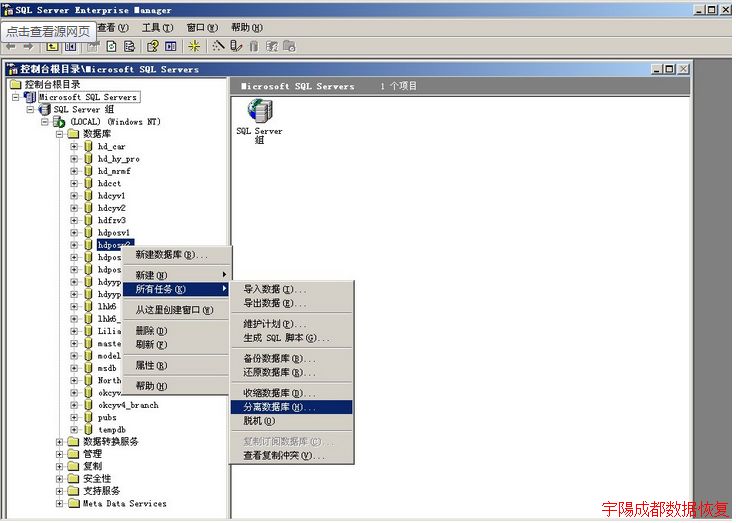Click the Up one level toolbar icon
The image size is (736, 523).
point(52,46)
